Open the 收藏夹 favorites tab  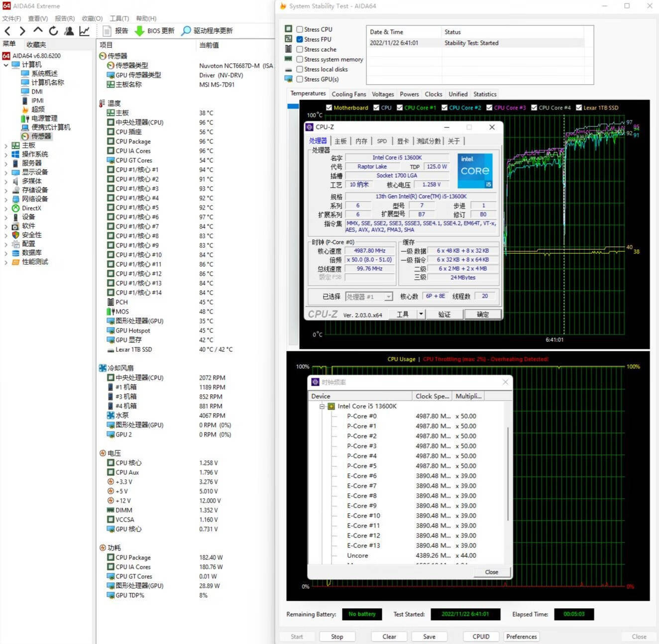(36, 45)
